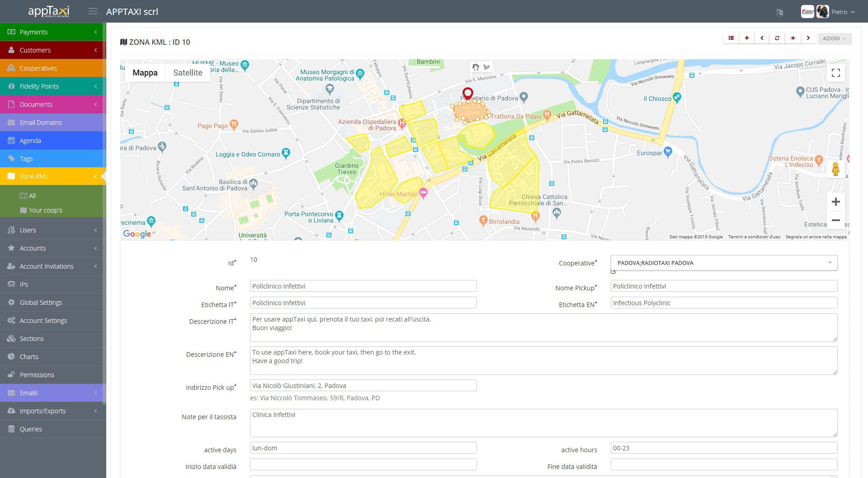Focus Fine data validità field
868x478 pixels.
point(724,464)
